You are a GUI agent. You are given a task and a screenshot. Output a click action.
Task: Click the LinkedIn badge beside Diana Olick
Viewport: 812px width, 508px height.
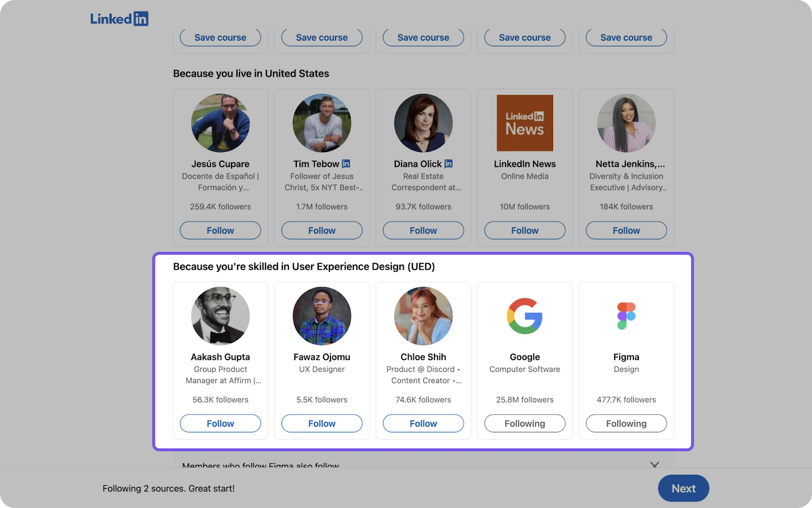click(449, 164)
